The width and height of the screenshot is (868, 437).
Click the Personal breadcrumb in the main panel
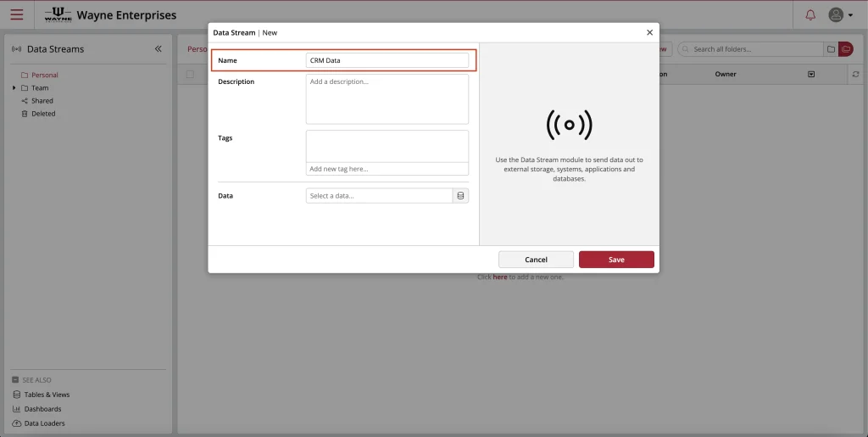coord(198,48)
